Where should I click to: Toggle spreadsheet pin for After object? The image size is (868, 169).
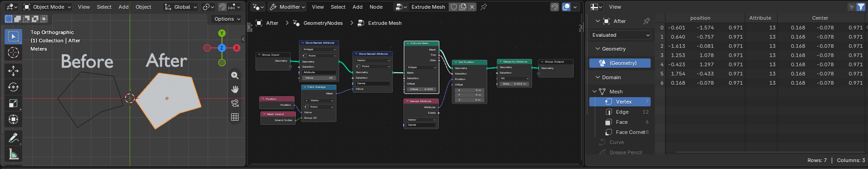[x=646, y=21]
